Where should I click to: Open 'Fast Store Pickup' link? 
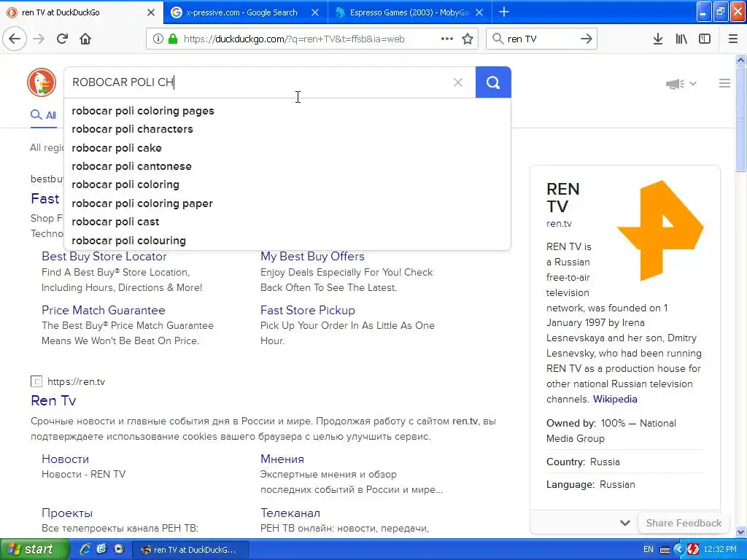[x=307, y=310]
